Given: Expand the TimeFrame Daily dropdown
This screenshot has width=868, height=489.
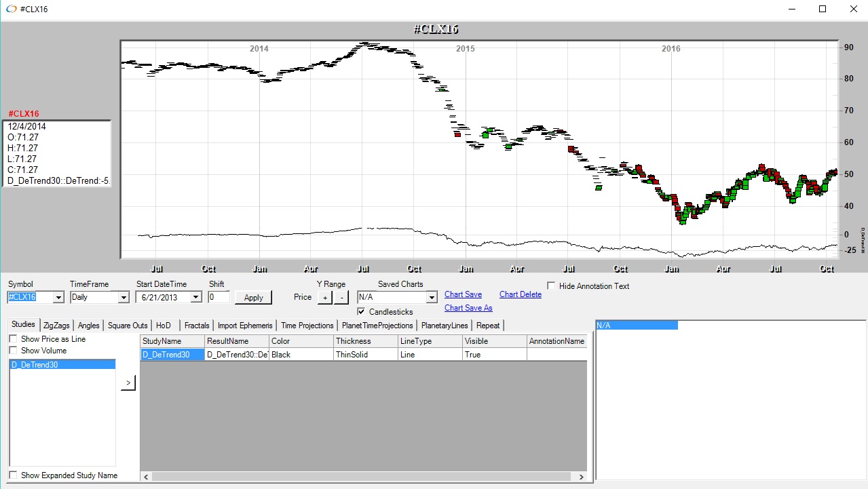Looking at the screenshot, I should pyautogui.click(x=123, y=297).
